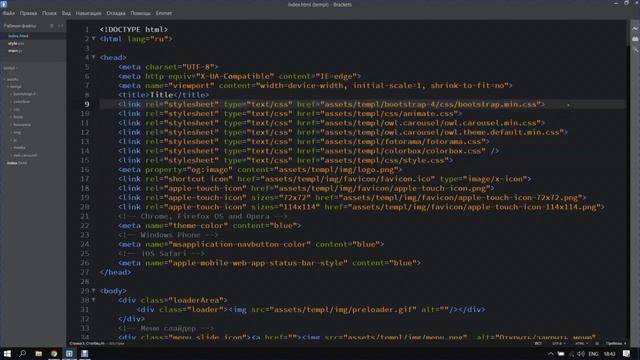Click the cursor position info in status bar

tap(87, 343)
